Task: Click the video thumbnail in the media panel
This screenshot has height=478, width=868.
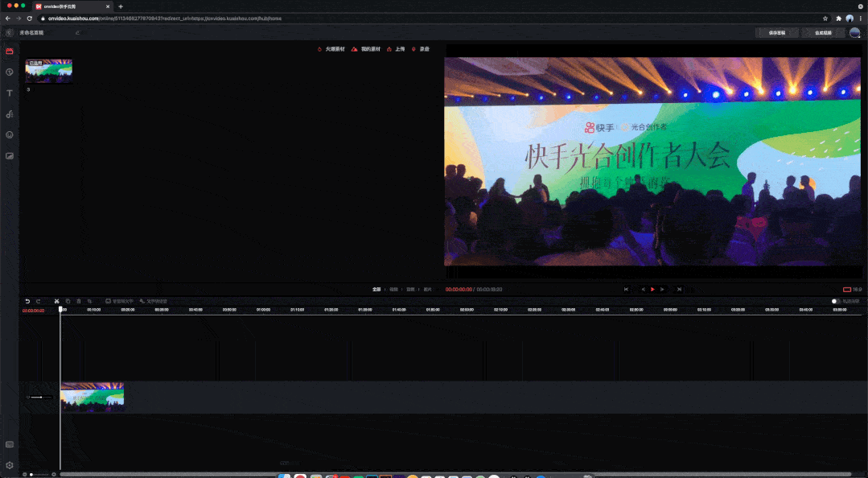Action: [x=48, y=71]
